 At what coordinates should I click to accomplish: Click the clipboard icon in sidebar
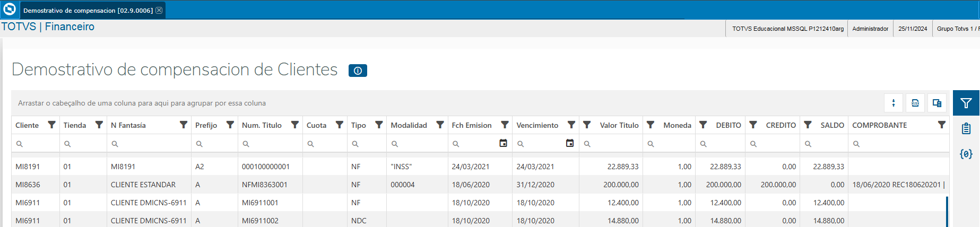pyautogui.click(x=966, y=128)
